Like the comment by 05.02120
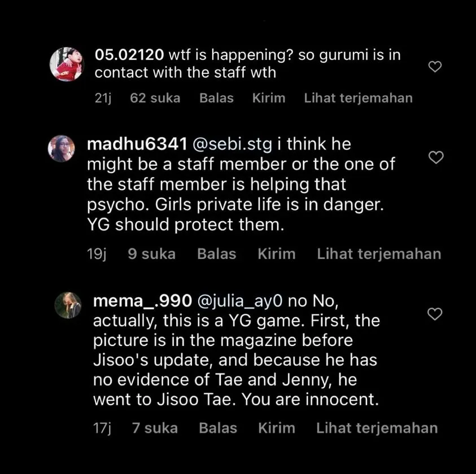The image size is (476, 474). 435,67
